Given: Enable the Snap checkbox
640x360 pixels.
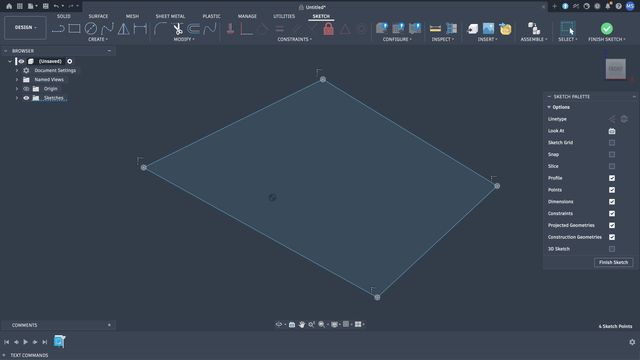Looking at the screenshot, I should point(612,154).
